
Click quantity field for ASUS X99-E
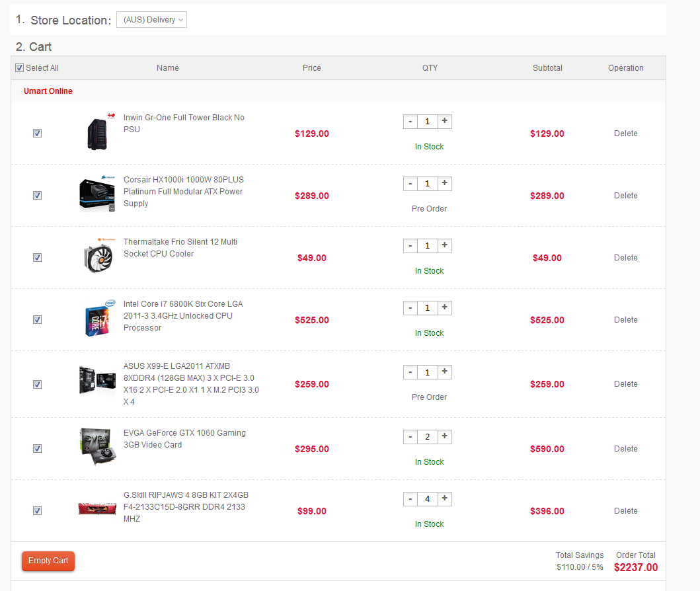click(x=427, y=372)
